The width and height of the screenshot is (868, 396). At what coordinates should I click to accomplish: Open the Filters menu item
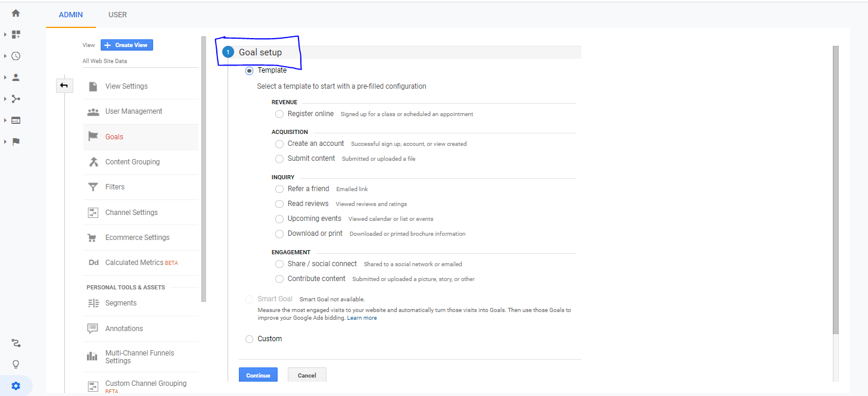click(x=116, y=186)
